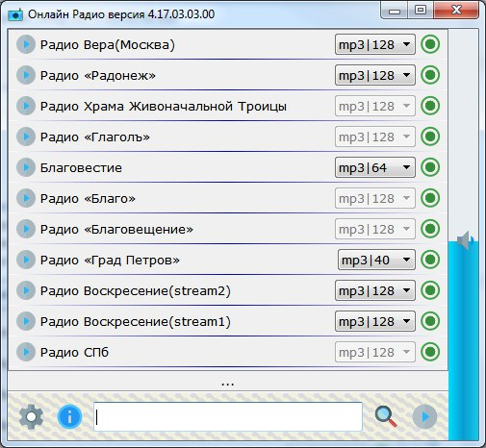This screenshot has width=486, height=448.
Task: Play Радио «Глаголъ» station
Action: coord(26,137)
